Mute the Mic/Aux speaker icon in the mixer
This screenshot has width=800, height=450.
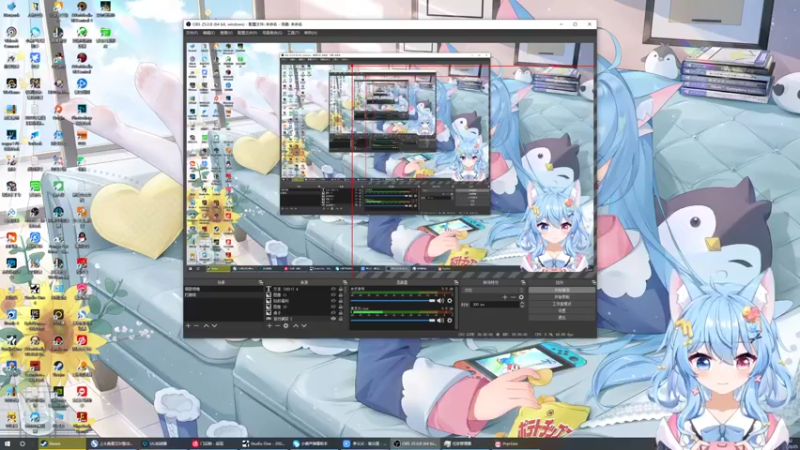[x=440, y=320]
